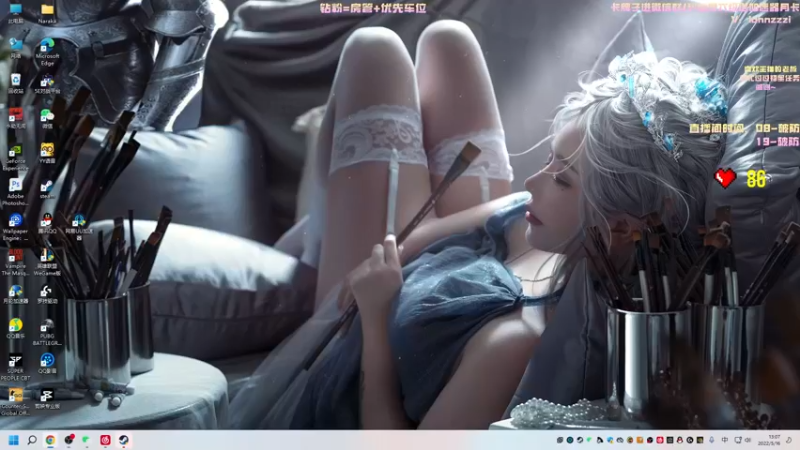Image resolution: width=800 pixels, height=450 pixels.
Task: Open taskbar Search magnifier
Action: click(32, 440)
